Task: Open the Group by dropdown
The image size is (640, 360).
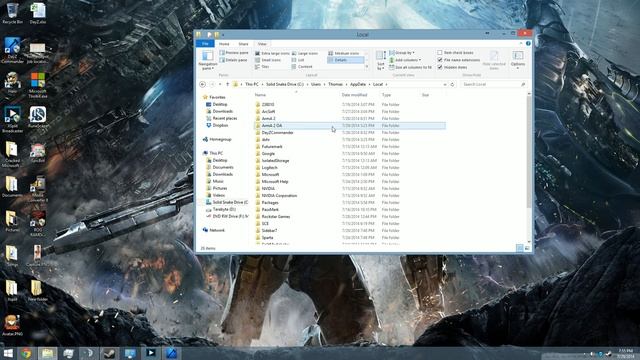Action: pos(402,53)
